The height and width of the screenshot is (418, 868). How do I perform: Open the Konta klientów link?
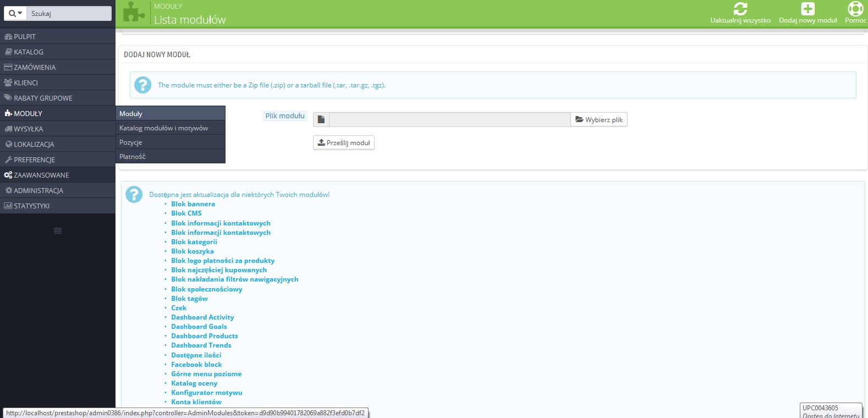196,402
